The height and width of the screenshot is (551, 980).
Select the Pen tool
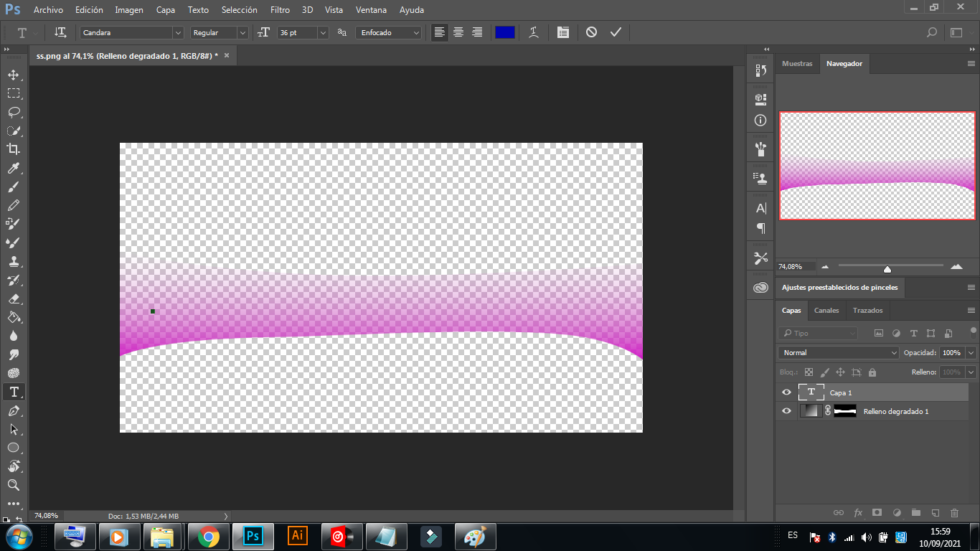pyautogui.click(x=14, y=410)
